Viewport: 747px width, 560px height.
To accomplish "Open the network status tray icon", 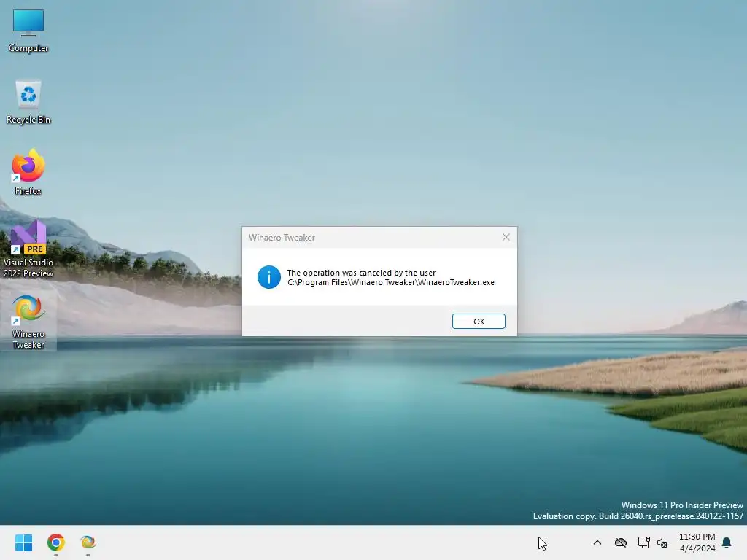I will point(643,542).
